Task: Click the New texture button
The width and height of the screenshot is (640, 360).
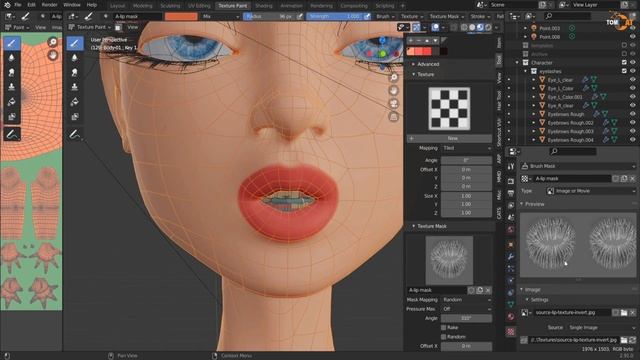Action: coord(452,138)
